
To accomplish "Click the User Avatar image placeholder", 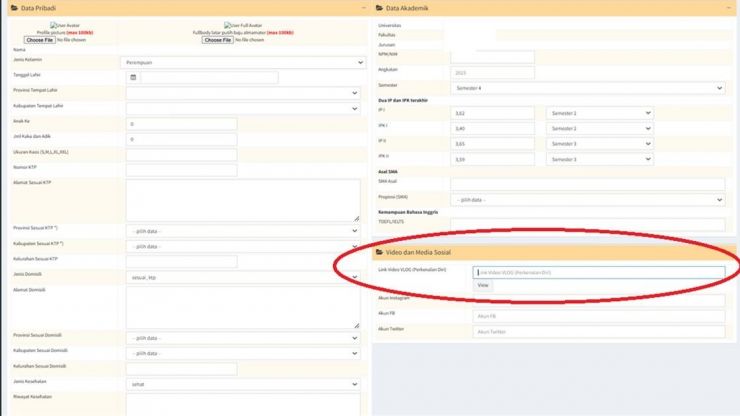I will (x=65, y=25).
